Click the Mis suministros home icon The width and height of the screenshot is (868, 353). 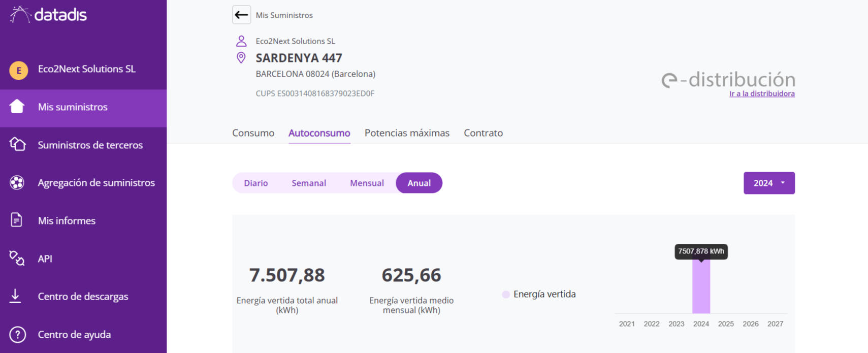tap(17, 107)
